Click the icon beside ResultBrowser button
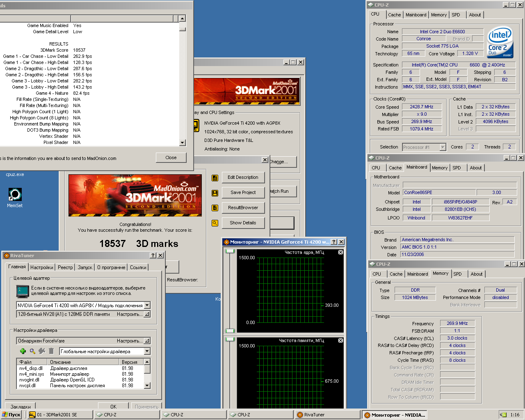The width and height of the screenshot is (525, 420). pyautogui.click(x=215, y=208)
